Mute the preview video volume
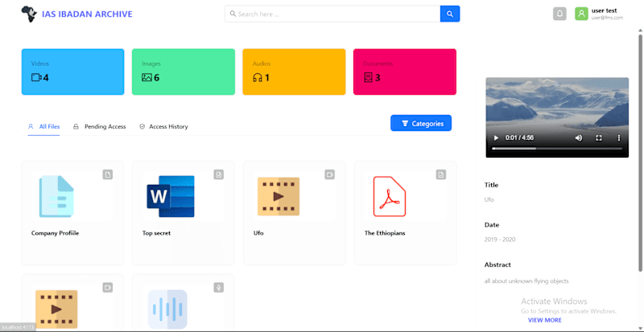The image size is (644, 332). [x=579, y=138]
